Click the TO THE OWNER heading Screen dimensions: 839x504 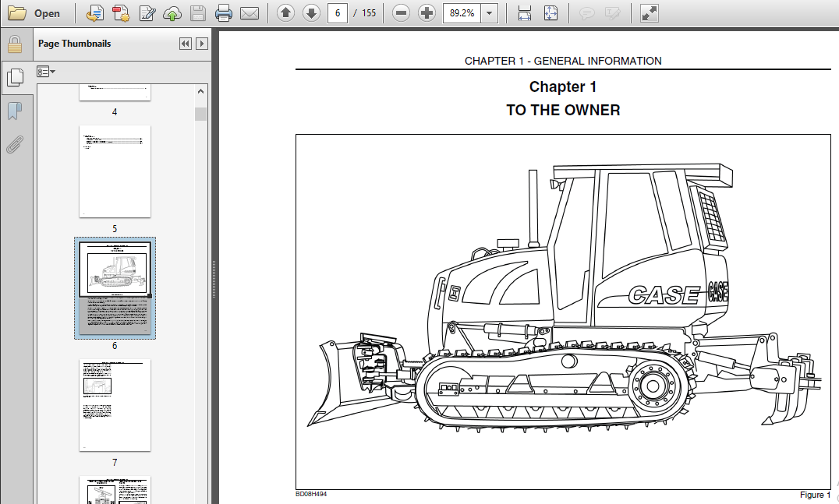563,110
